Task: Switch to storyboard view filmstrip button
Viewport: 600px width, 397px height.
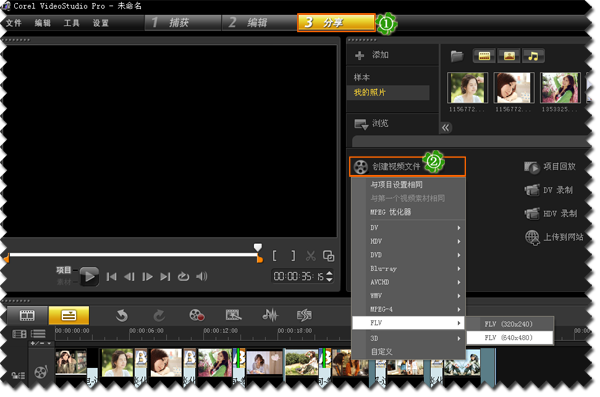Action: [x=27, y=315]
